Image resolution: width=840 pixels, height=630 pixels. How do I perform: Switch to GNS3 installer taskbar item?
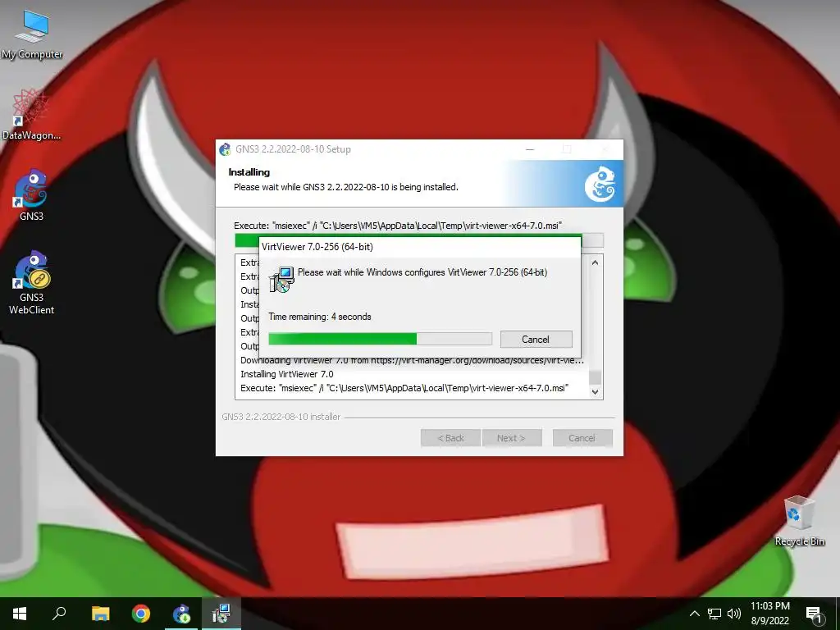click(x=181, y=614)
